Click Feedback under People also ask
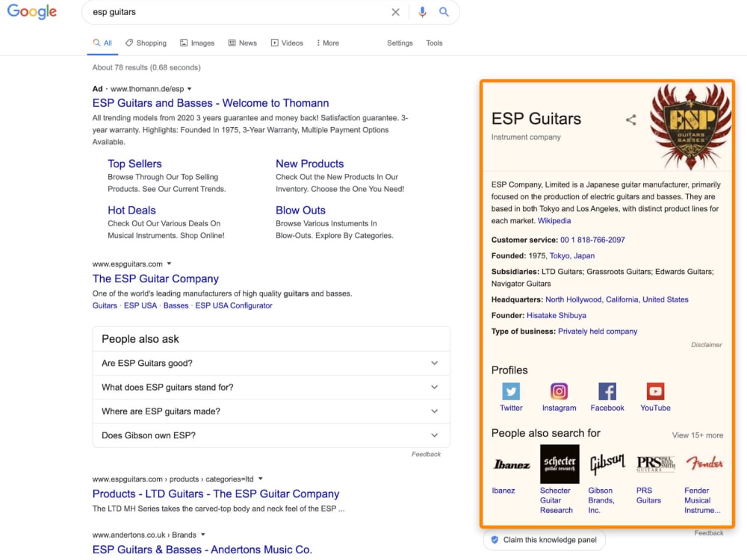The width and height of the screenshot is (747, 560). pyautogui.click(x=426, y=454)
